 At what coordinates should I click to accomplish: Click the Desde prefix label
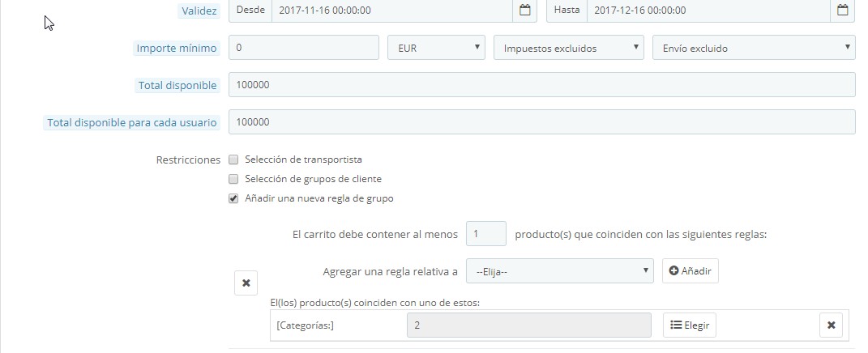coord(250,10)
